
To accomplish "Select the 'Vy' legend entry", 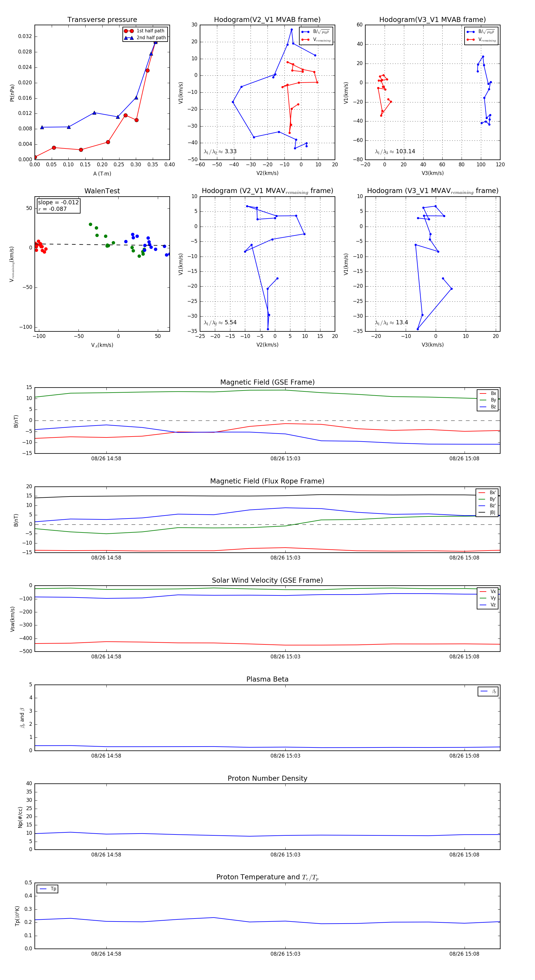I will [x=488, y=598].
